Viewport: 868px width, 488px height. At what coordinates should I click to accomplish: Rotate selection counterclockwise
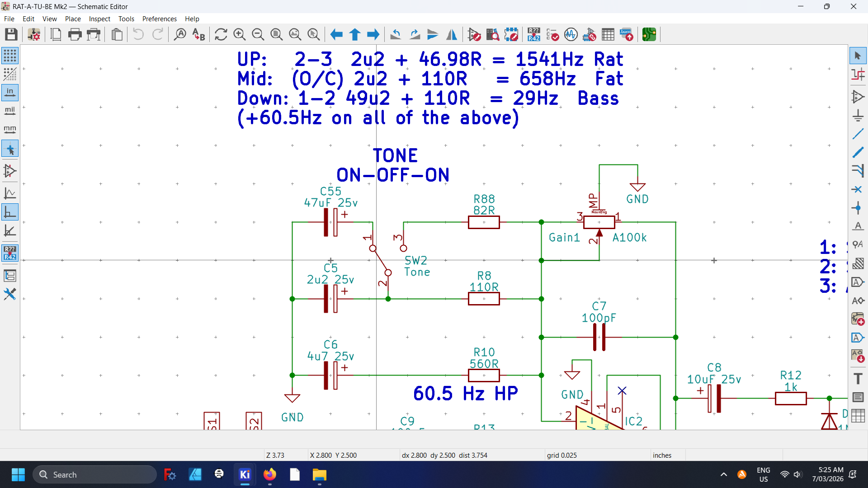coord(396,34)
